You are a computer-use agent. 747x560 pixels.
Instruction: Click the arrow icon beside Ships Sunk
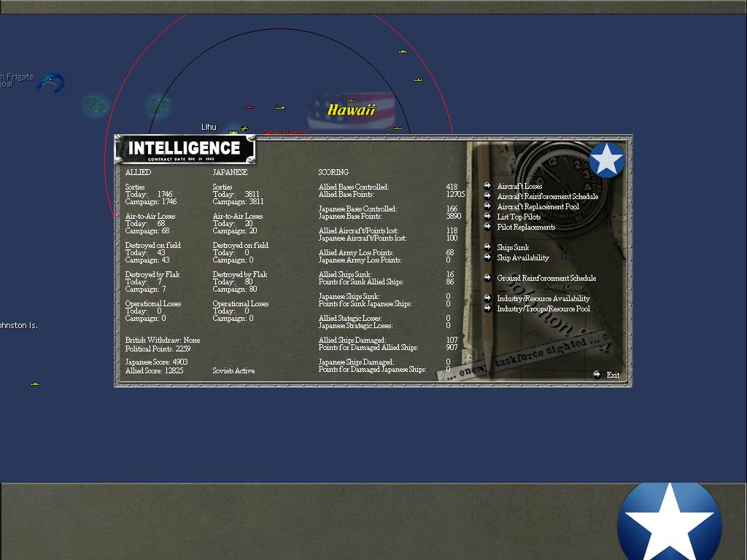pos(487,246)
